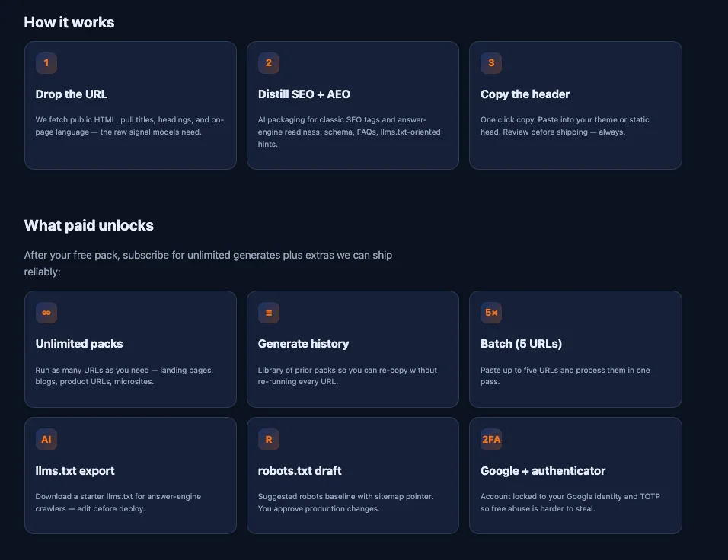Click the AI icon above llms.txt export

click(46, 439)
